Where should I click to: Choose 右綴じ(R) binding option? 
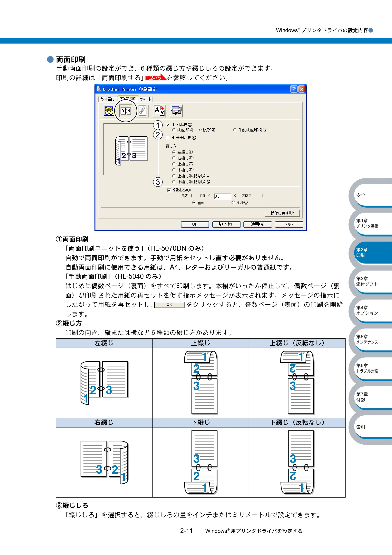pos(173,158)
